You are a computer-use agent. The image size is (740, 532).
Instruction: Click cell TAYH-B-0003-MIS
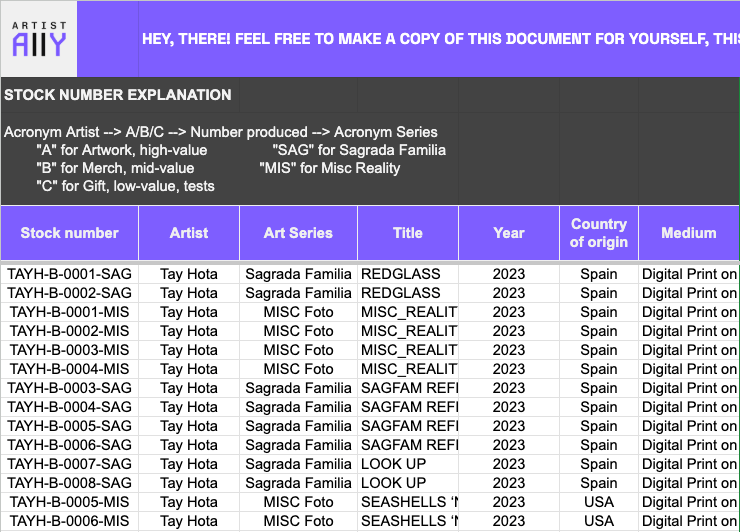click(69, 350)
